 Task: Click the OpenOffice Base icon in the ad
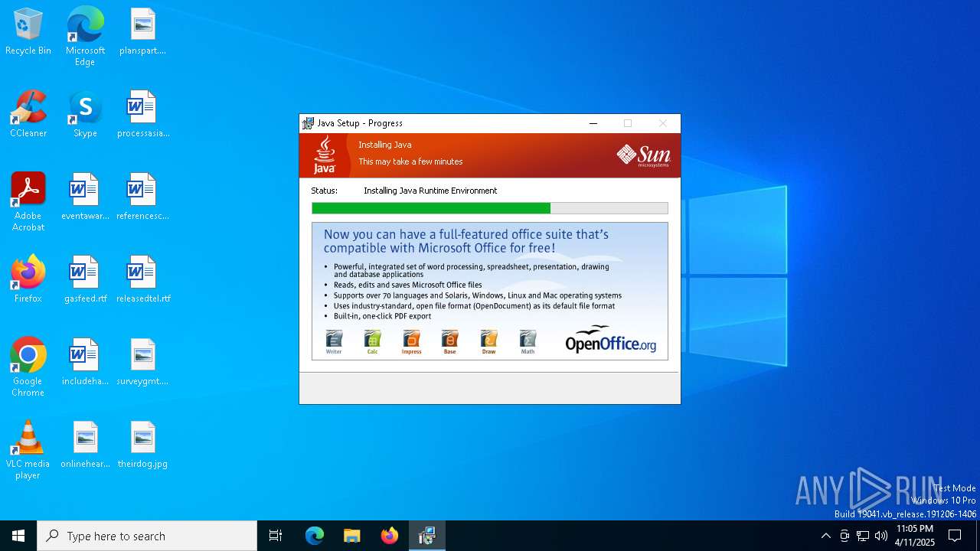pos(449,342)
